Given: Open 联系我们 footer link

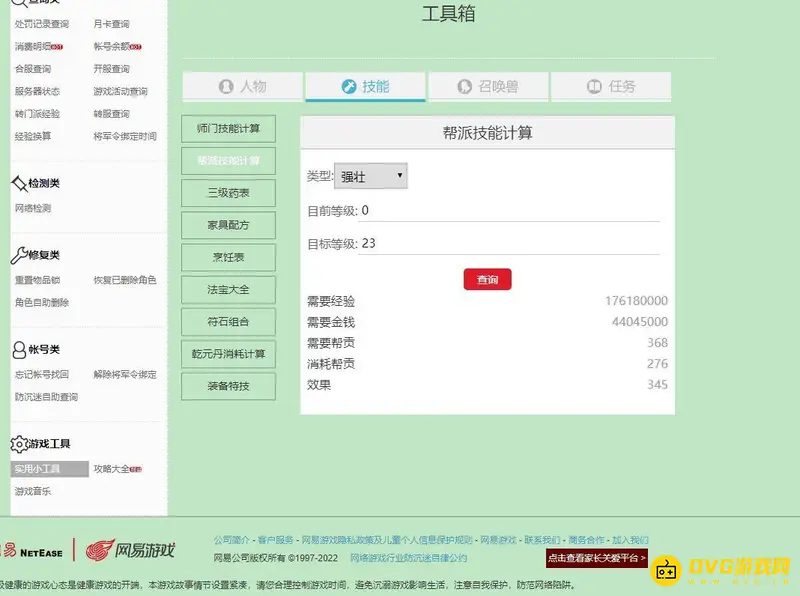Looking at the screenshot, I should pyautogui.click(x=542, y=540).
